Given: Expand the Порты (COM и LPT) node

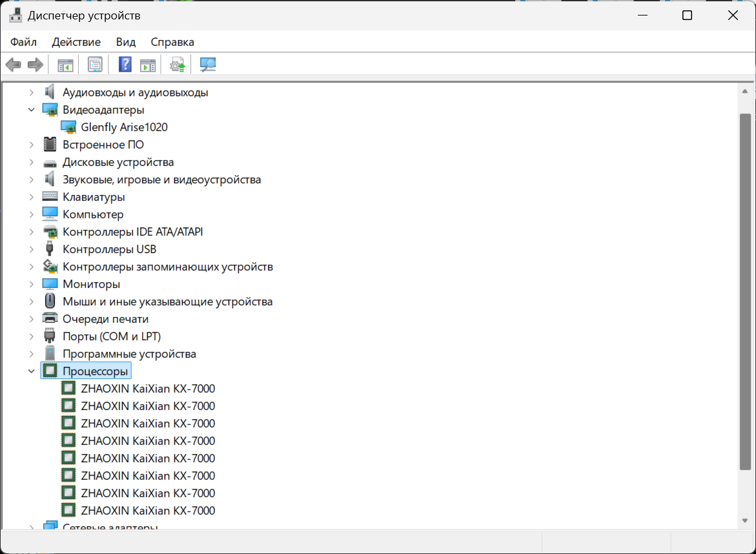Looking at the screenshot, I should tap(32, 336).
